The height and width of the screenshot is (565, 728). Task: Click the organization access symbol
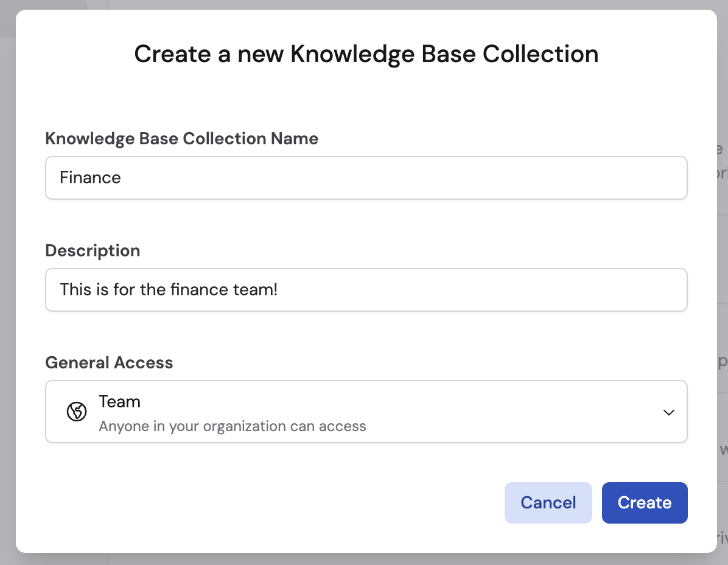click(x=76, y=412)
